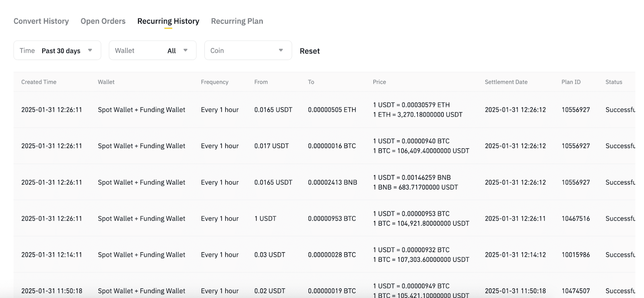Click the Status column header
The image size is (644, 298).
(x=613, y=82)
